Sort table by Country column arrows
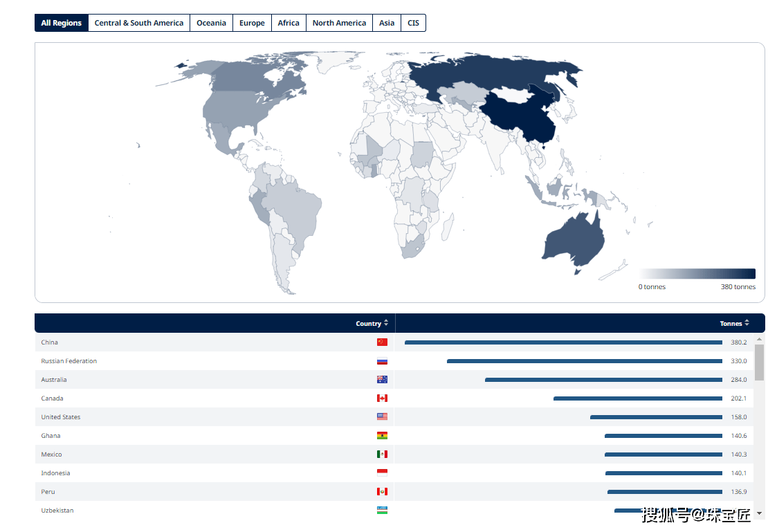 point(386,323)
